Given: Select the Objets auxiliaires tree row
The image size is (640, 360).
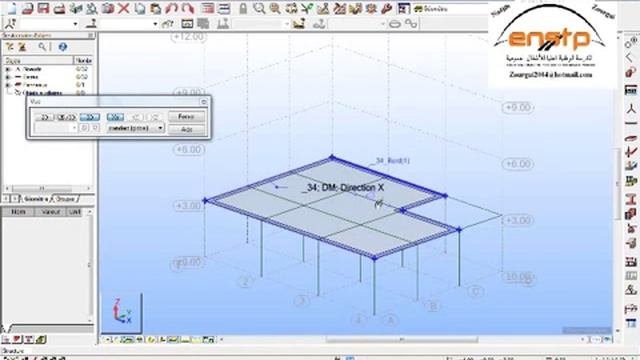Looking at the screenshot, I should tap(42, 93).
